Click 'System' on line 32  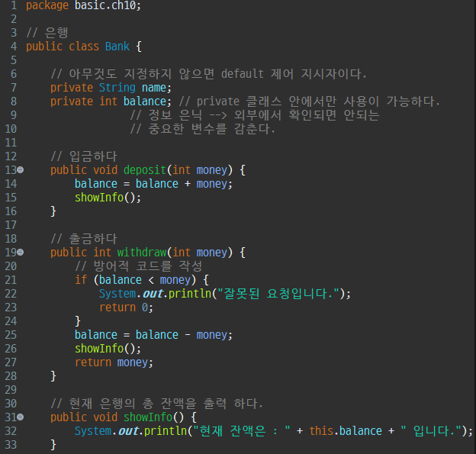[93, 431]
